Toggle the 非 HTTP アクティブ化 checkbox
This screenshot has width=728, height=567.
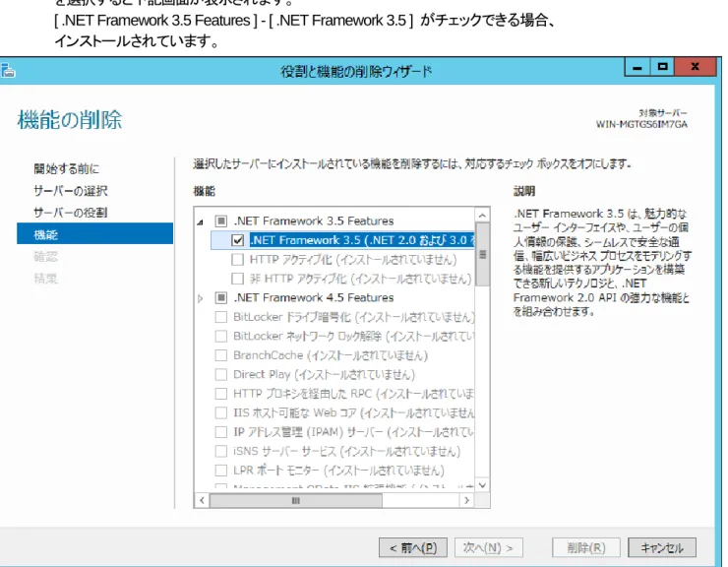pos(238,279)
